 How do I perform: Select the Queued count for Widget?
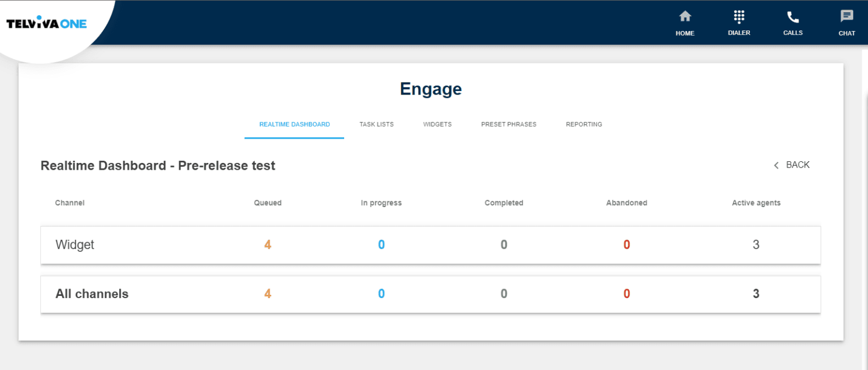coord(267,244)
